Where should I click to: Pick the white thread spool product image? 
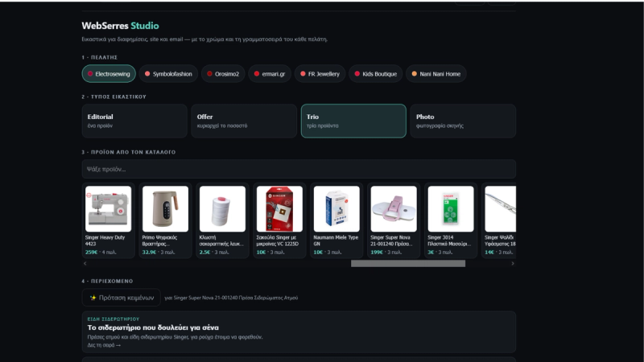click(223, 209)
